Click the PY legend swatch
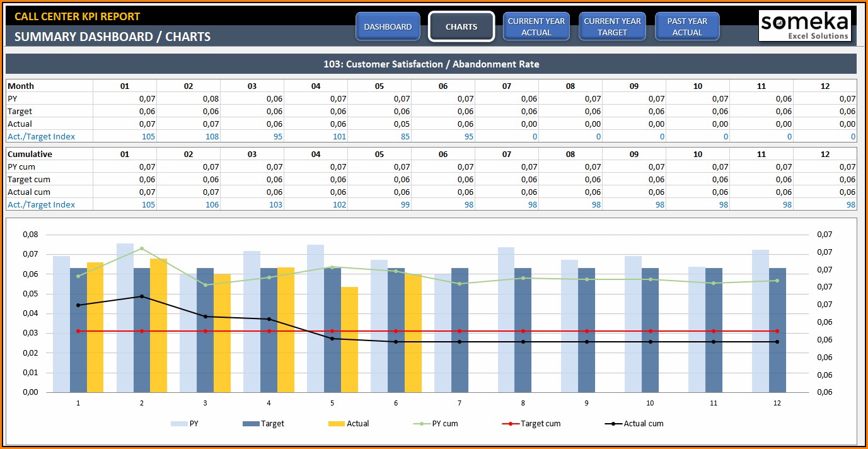Image resolution: width=868 pixels, height=449 pixels. pos(179,424)
